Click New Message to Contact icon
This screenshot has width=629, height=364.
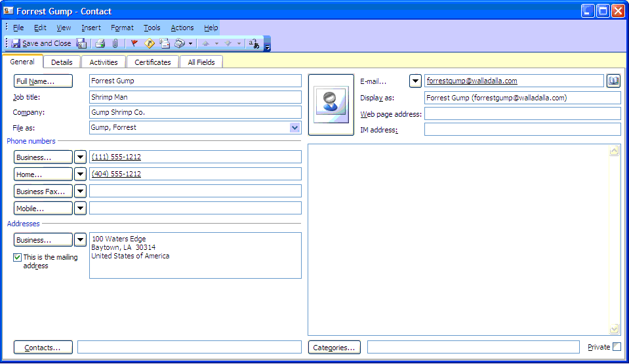pyautogui.click(x=165, y=43)
